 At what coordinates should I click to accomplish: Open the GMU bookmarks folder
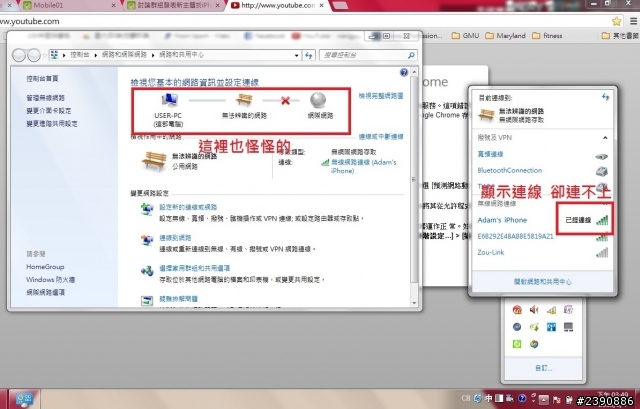coord(465,36)
